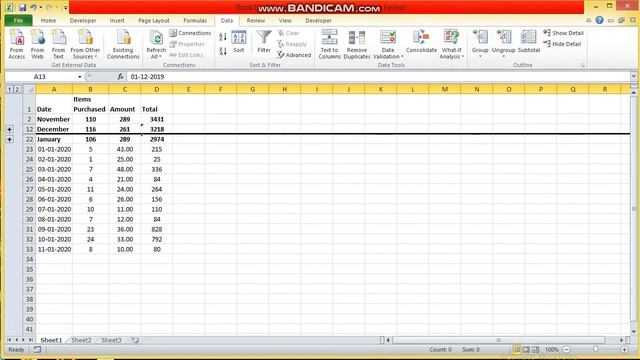
Task: Show outline level 1
Action: click(x=9, y=89)
